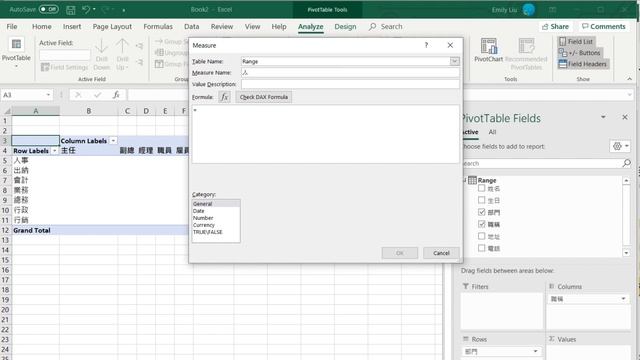Click the Drill Down arrow icon

pos(101,46)
